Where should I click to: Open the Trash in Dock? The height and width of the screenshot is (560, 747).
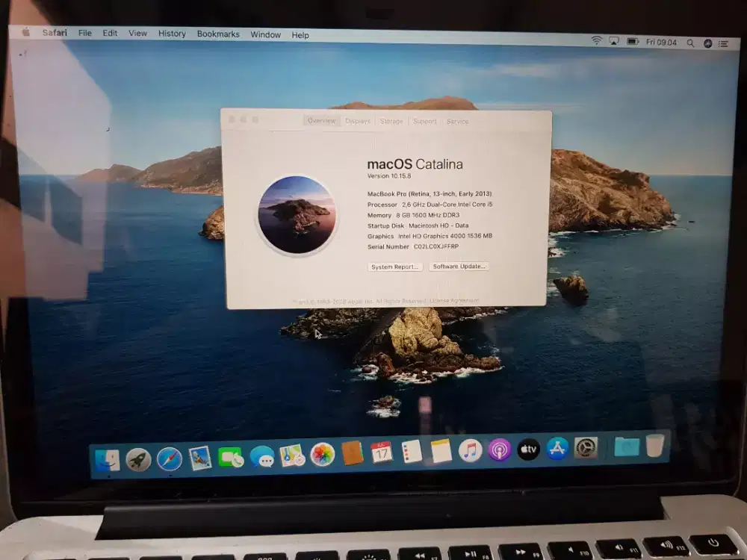[x=655, y=446]
